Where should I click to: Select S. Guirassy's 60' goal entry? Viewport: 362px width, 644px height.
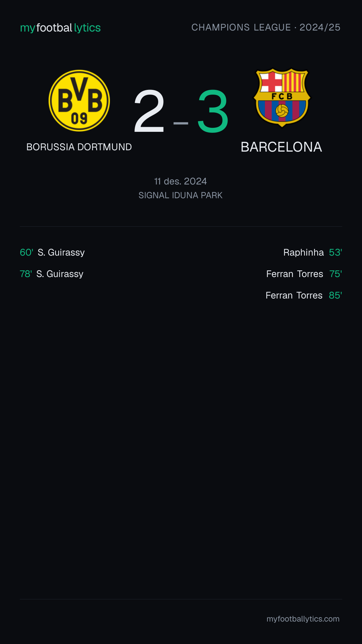click(x=52, y=252)
